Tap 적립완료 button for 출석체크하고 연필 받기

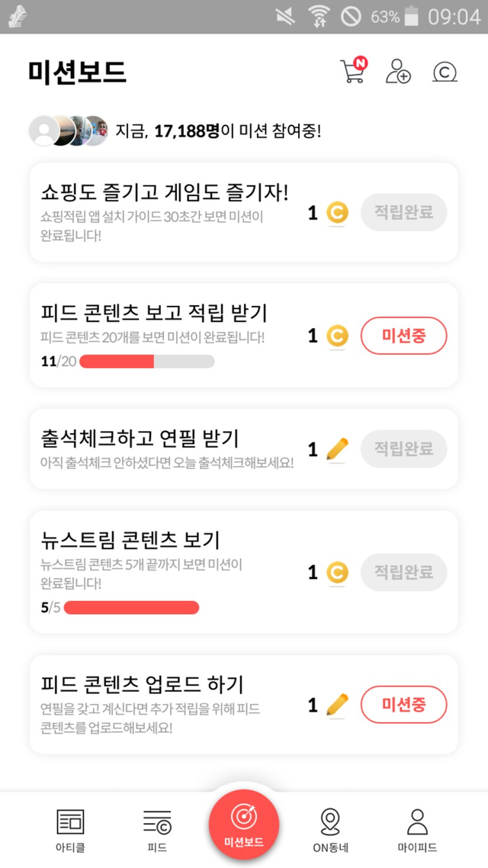click(403, 449)
